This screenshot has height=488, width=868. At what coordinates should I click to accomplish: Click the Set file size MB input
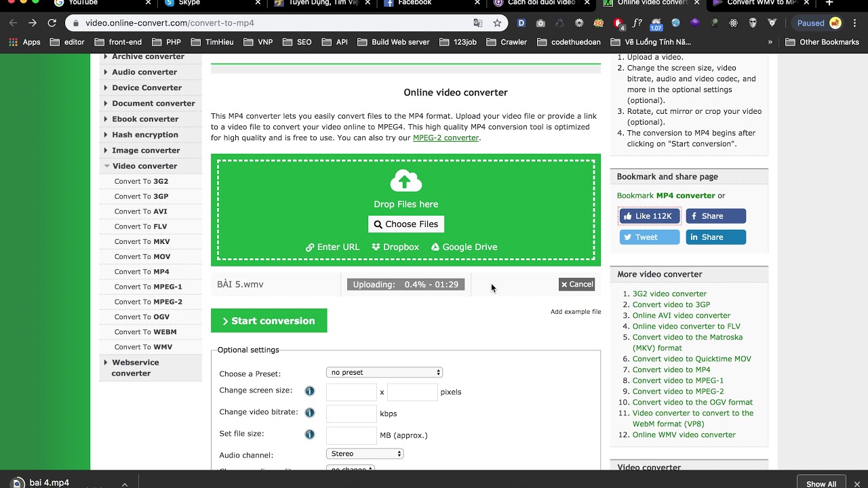point(351,435)
